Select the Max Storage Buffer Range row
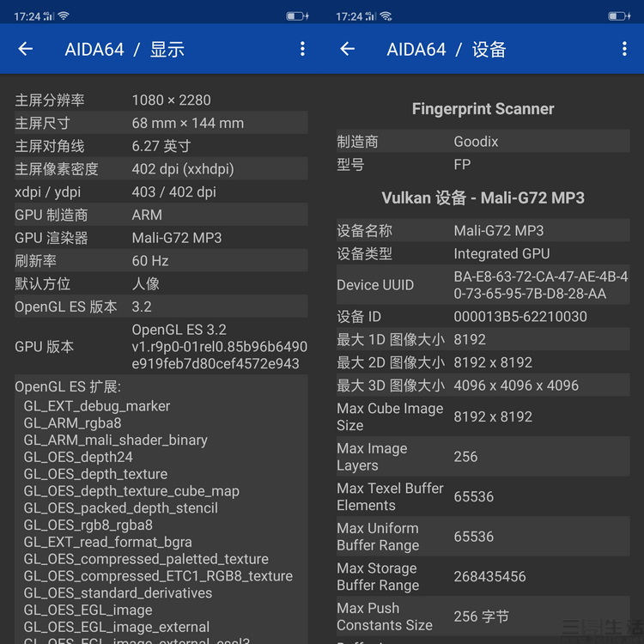Screen dimensions: 644x644 click(x=483, y=576)
